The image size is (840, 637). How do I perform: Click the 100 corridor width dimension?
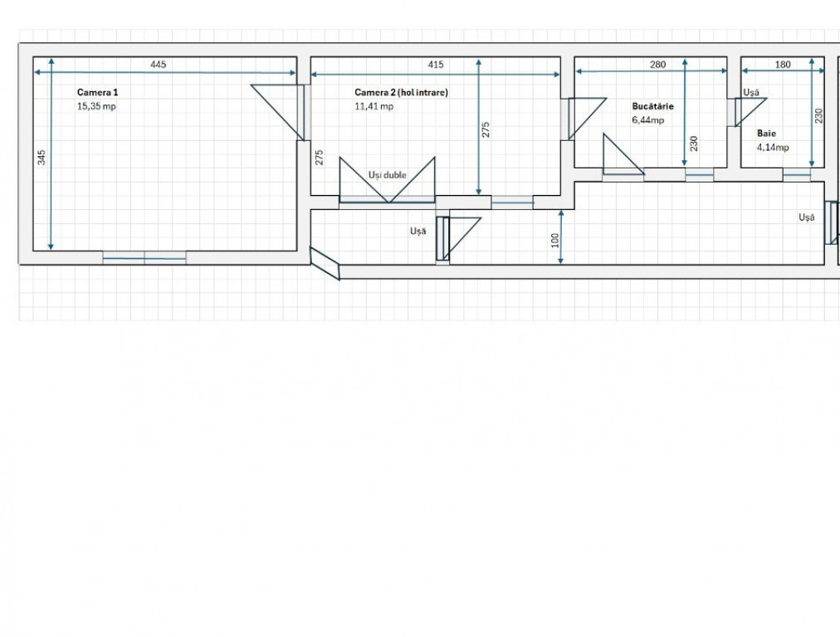click(555, 241)
